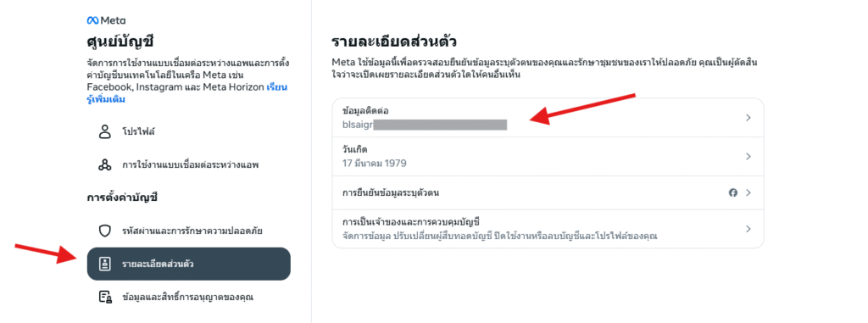
Task: Open ข้อมูลและสิทธิ์การอนุญาตของคุณ
Action: pyautogui.click(x=189, y=297)
